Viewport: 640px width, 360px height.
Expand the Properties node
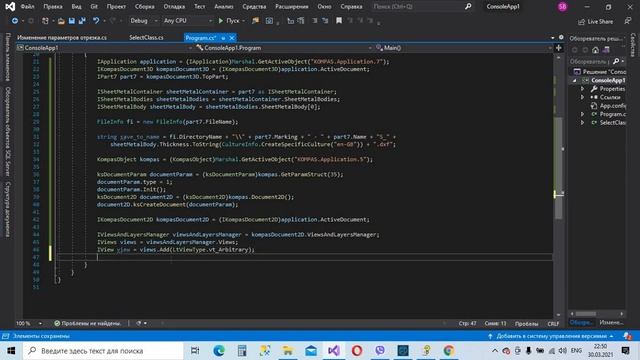coord(582,89)
